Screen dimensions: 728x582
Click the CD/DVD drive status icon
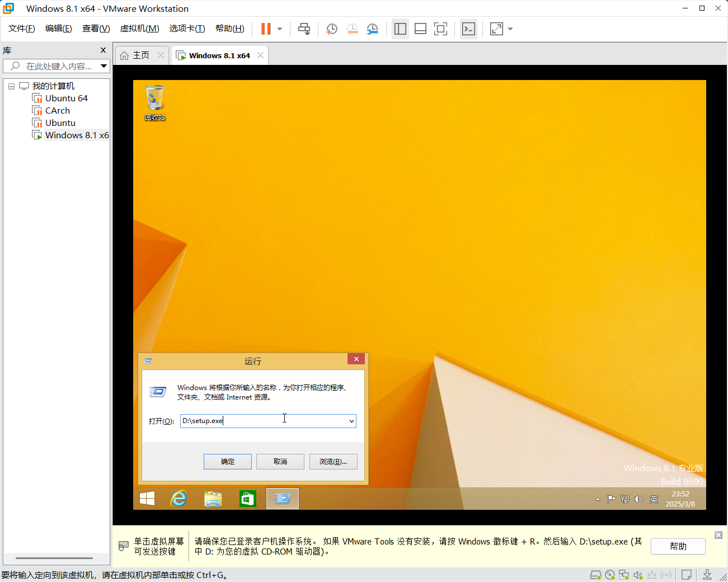[x=610, y=575]
